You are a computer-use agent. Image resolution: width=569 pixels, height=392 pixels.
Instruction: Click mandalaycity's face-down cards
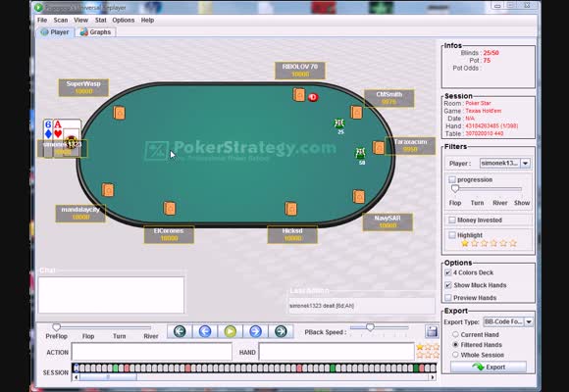[x=108, y=190]
